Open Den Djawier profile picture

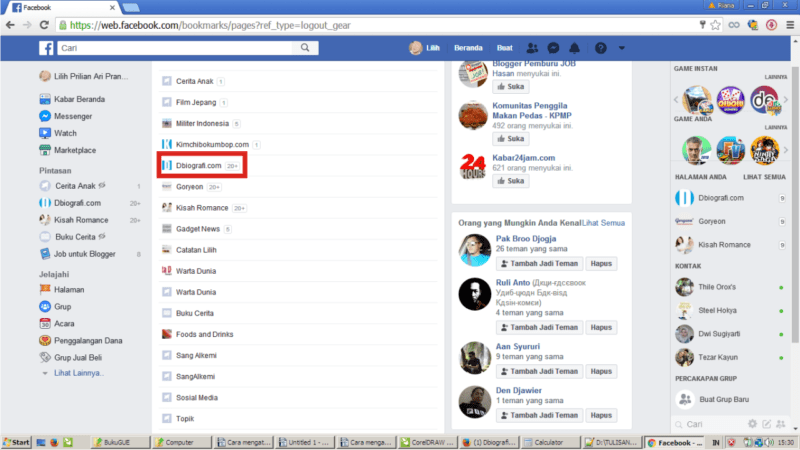coord(474,402)
